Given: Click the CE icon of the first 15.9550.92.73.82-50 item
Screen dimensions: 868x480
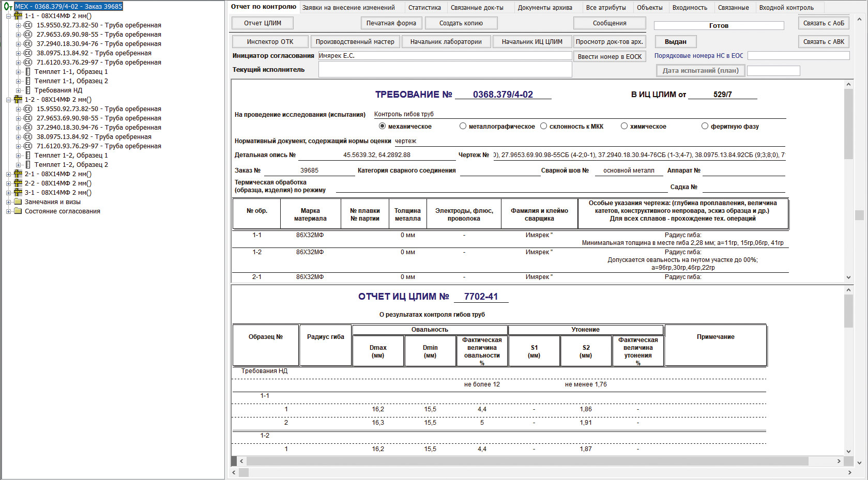Looking at the screenshot, I should click(28, 25).
